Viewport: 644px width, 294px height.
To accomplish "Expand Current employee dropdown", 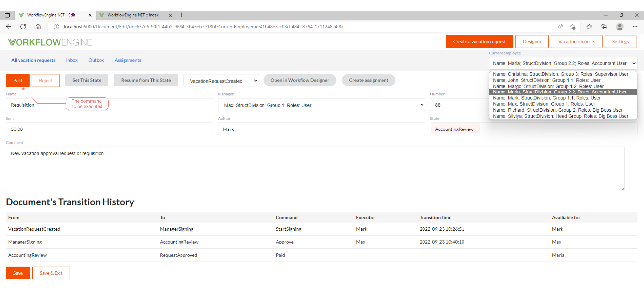I will 563,63.
